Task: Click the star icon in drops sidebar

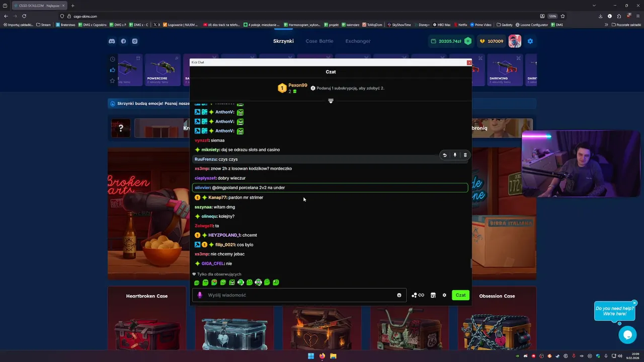Action: [x=113, y=81]
